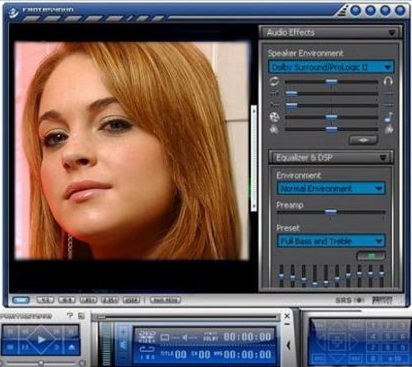The width and height of the screenshot is (412, 367).
Task: Click the film reel icon beside the slider
Action: (274, 117)
